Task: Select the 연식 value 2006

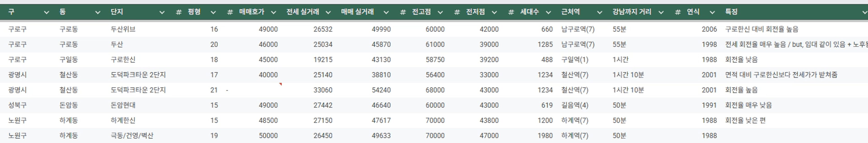Action: pos(709,29)
